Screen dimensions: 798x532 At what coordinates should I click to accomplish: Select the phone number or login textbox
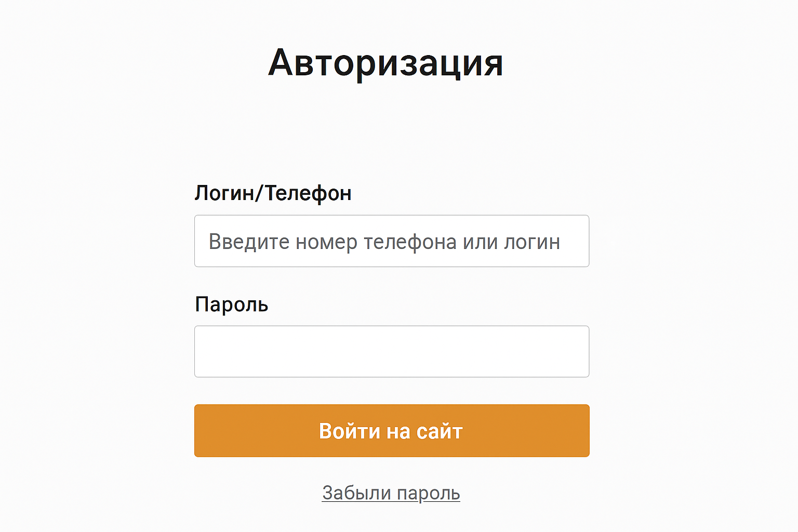(x=392, y=241)
